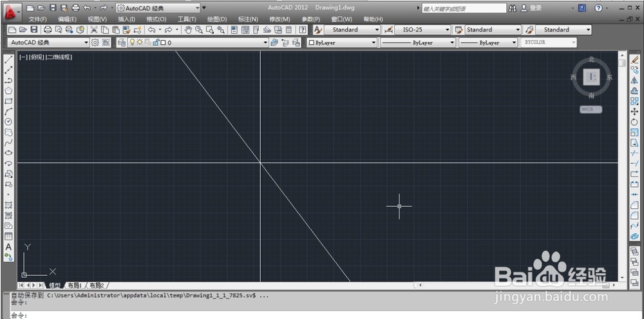This screenshot has height=319, width=644.
Task: Select the Line tool in draw toolbar
Action: 8,59
